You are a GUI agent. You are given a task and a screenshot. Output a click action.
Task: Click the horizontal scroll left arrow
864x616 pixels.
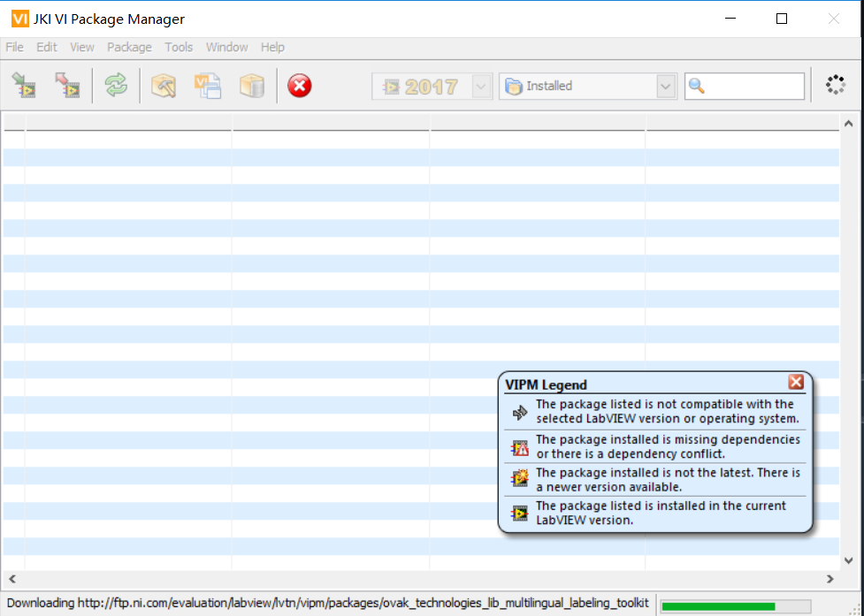[12, 579]
